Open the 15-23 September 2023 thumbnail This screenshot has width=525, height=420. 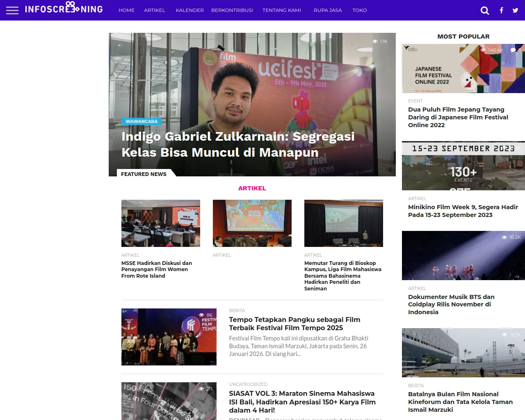pos(463,166)
